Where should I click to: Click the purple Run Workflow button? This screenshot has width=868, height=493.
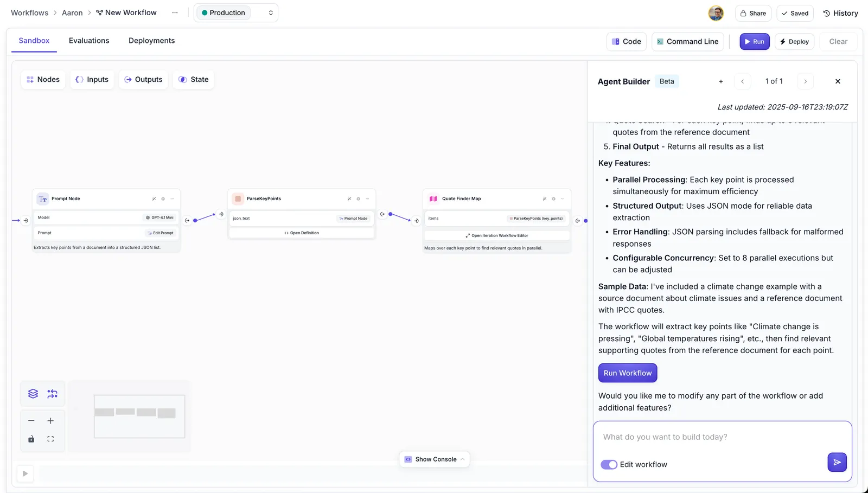(628, 373)
